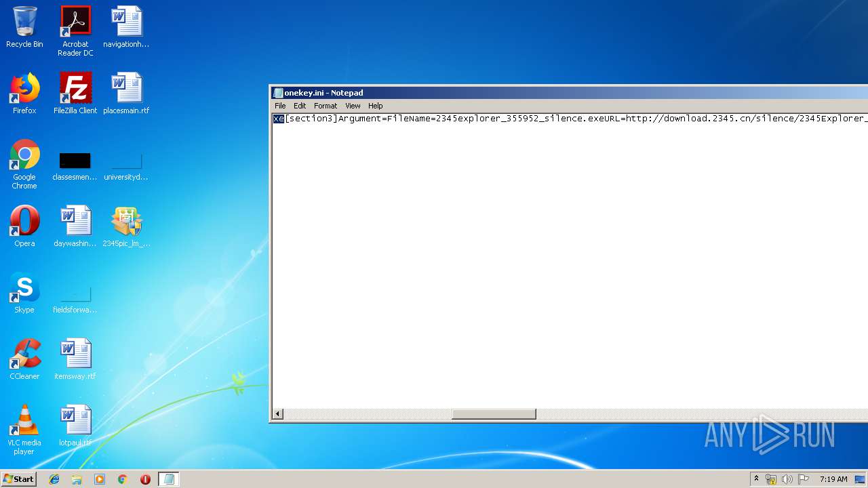Click the Start button
This screenshot has width=868, height=488.
18,479
